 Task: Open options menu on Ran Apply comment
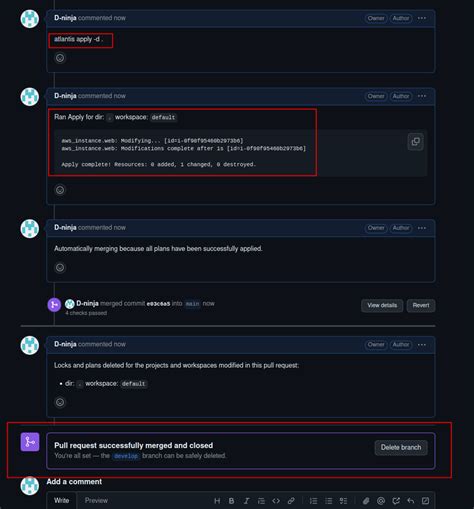tap(422, 96)
